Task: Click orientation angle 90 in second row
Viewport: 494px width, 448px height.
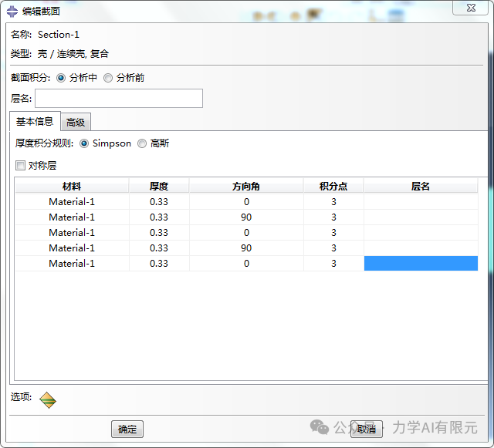Action: [x=246, y=217]
